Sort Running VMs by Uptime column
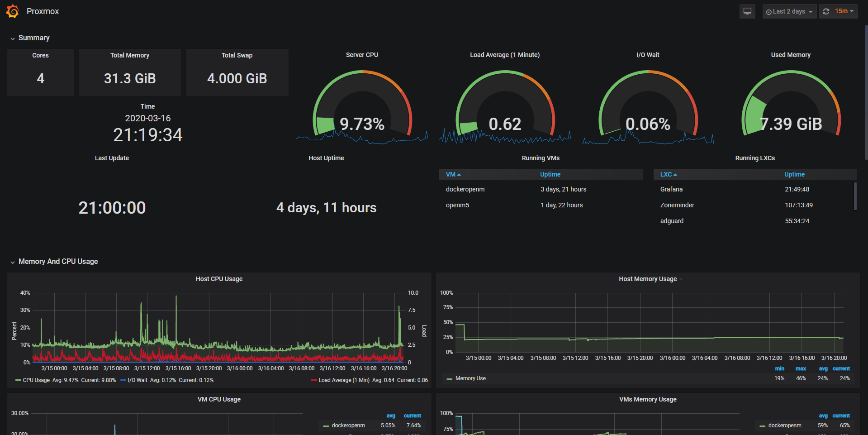 click(x=550, y=174)
